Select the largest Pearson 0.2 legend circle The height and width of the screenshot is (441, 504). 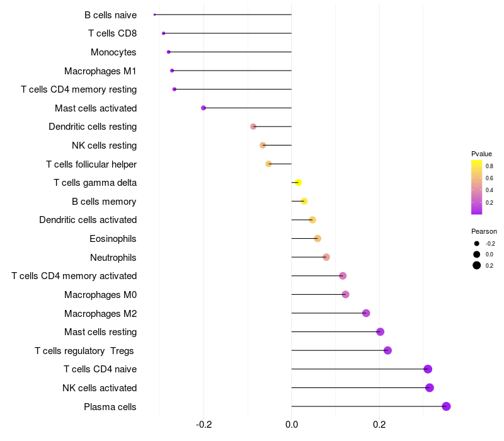[477, 265]
